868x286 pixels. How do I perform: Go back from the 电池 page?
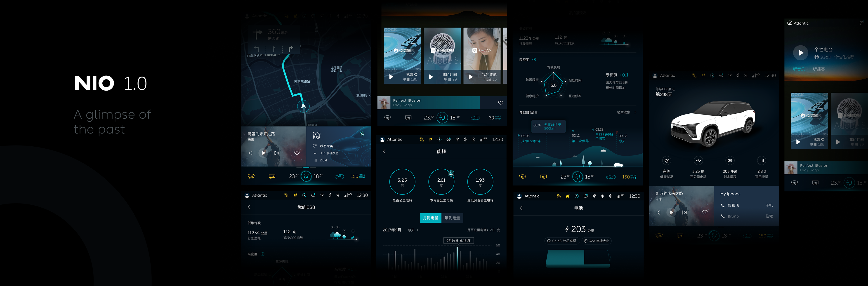pos(521,208)
